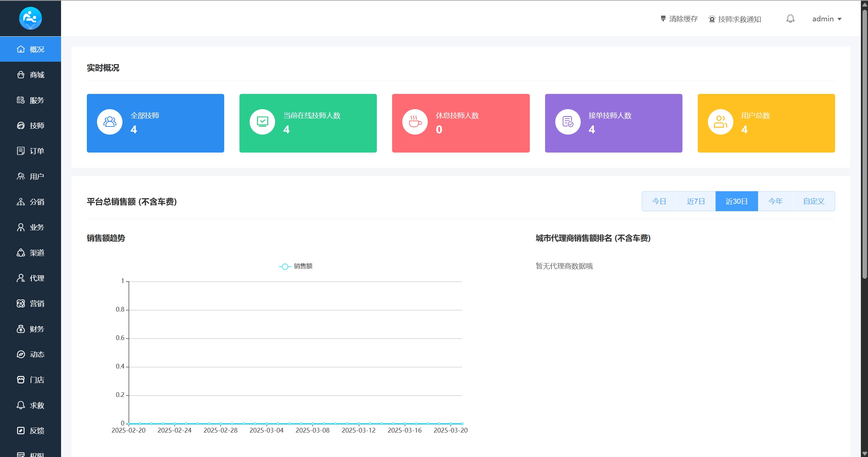Click the blue 全部技师 stat card
Screen dimensions: 868x457
pyautogui.click(x=155, y=123)
